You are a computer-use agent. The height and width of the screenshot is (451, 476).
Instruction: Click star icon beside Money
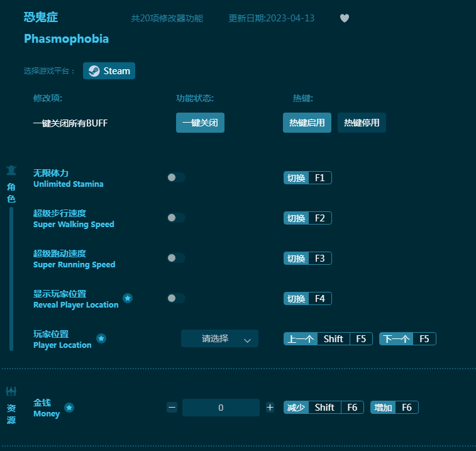(x=69, y=407)
